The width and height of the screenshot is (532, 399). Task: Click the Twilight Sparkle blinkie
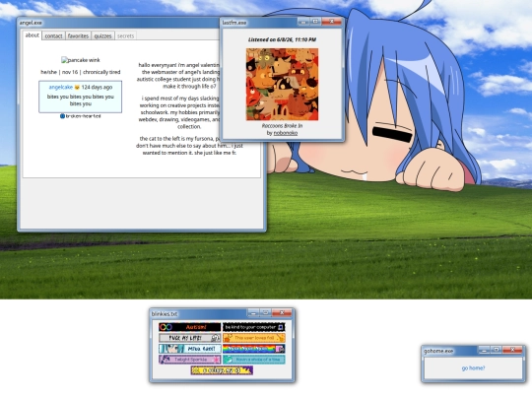click(190, 360)
